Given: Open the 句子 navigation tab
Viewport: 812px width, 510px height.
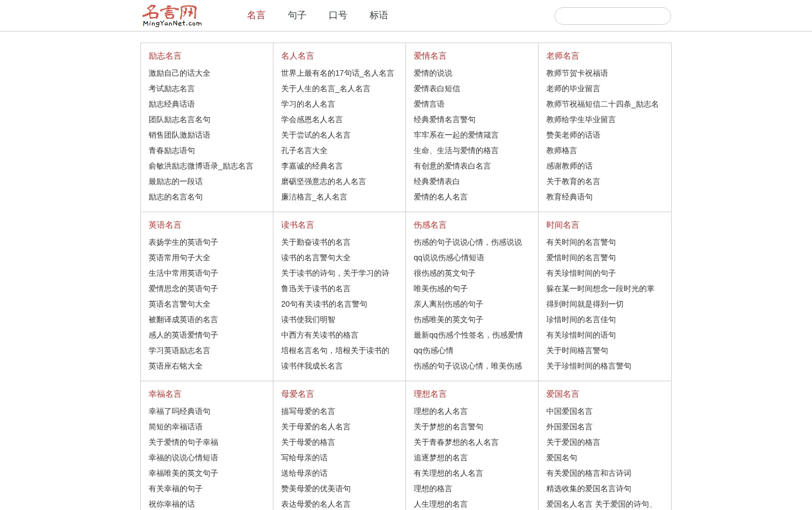Looking at the screenshot, I should coord(297,15).
